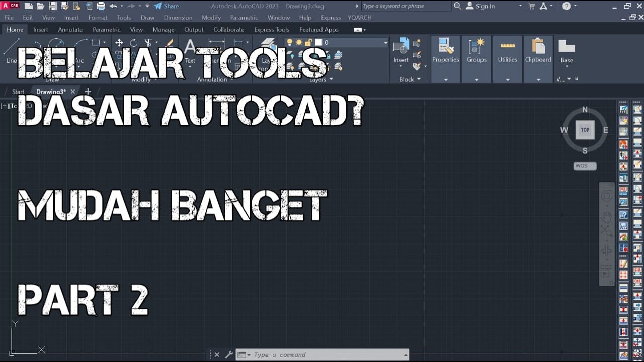
Task: Select the Erase tool icon
Action: click(x=170, y=43)
